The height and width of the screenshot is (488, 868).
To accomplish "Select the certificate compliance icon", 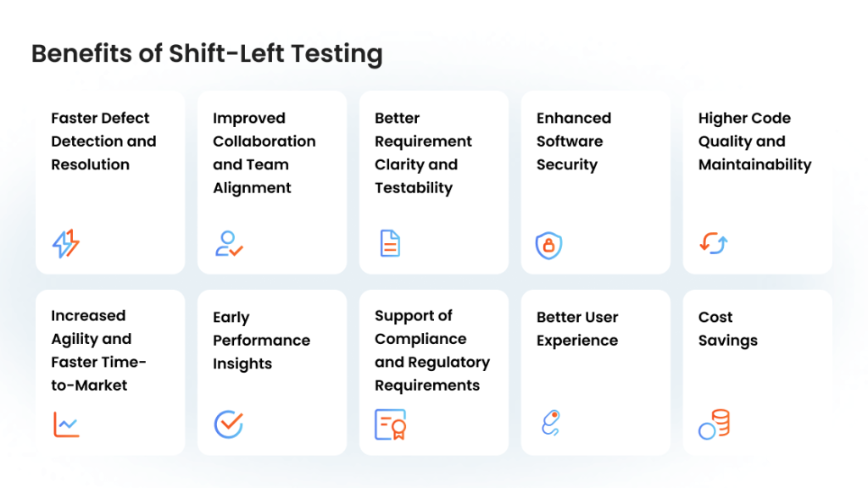I will pyautogui.click(x=391, y=424).
